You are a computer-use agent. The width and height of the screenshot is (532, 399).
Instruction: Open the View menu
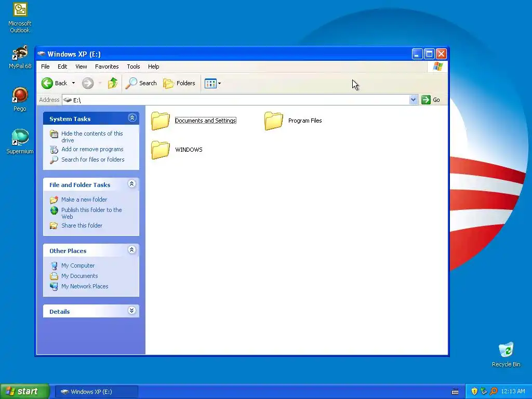[x=81, y=66]
